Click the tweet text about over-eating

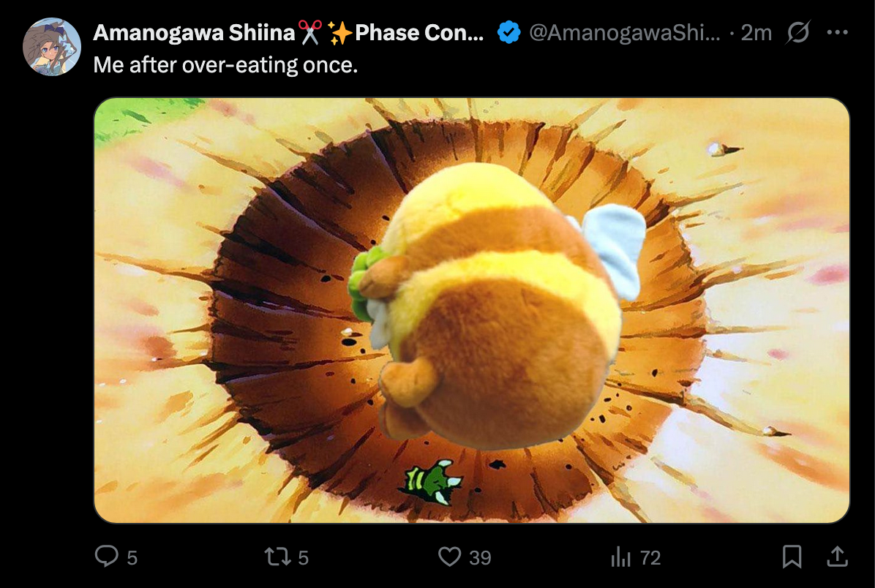click(225, 65)
